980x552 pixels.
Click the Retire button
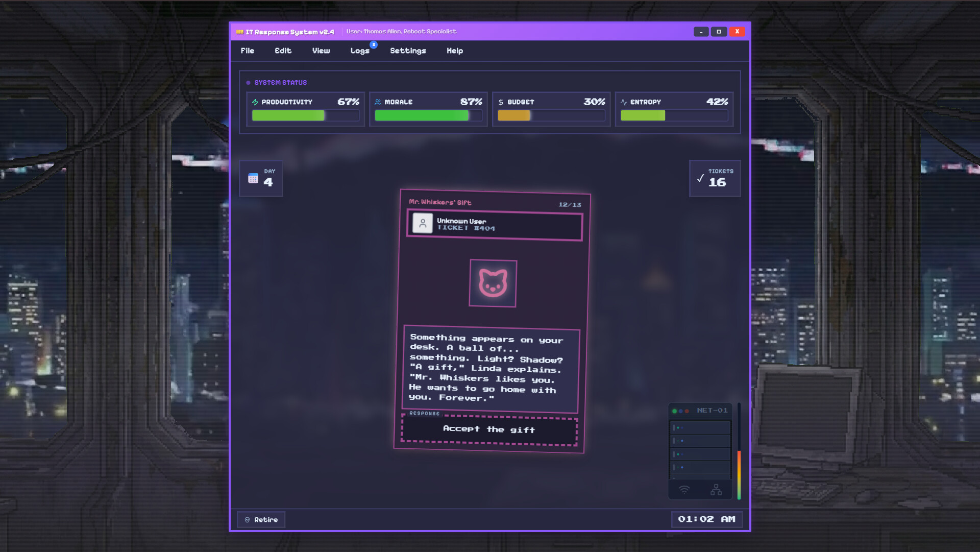click(x=261, y=519)
